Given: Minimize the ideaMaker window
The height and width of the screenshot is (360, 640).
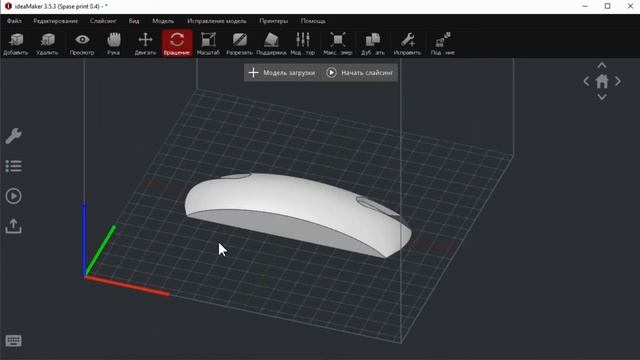Looking at the screenshot, I should [585, 7].
